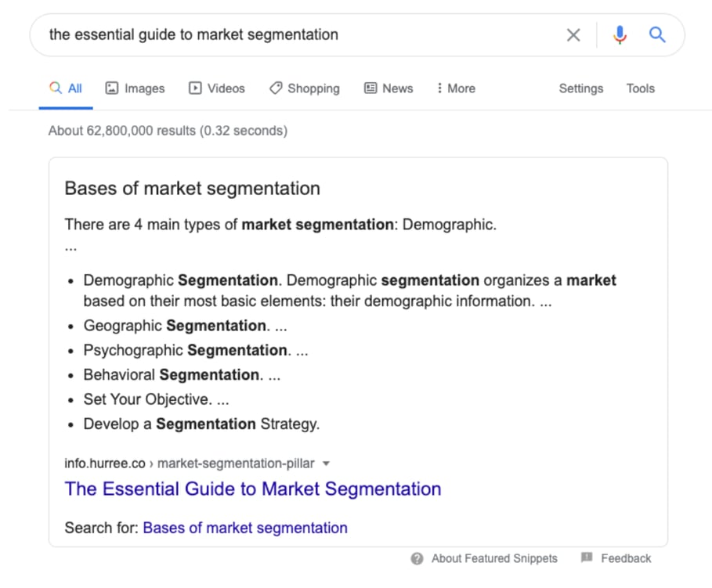Image resolution: width=712 pixels, height=588 pixels.
Task: Switch to the All results tab
Action: 66,88
